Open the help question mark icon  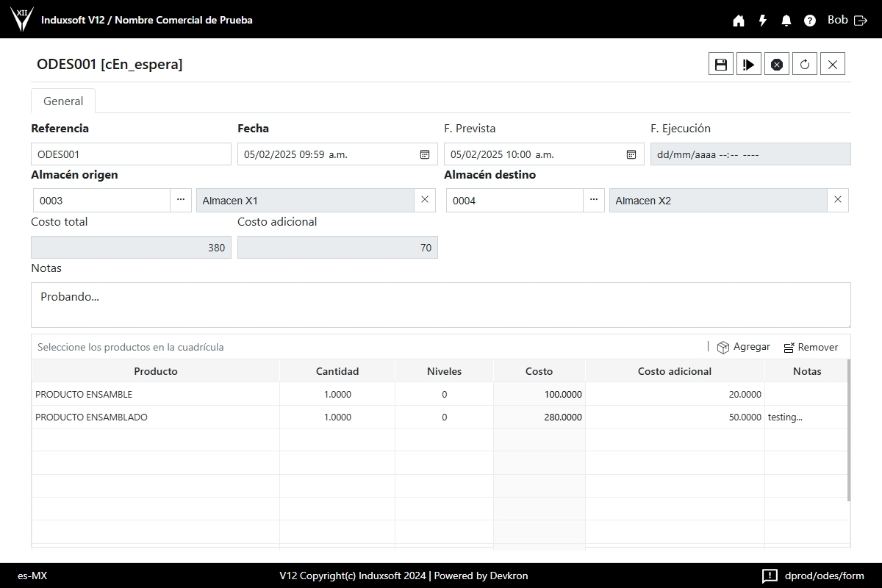(x=810, y=21)
